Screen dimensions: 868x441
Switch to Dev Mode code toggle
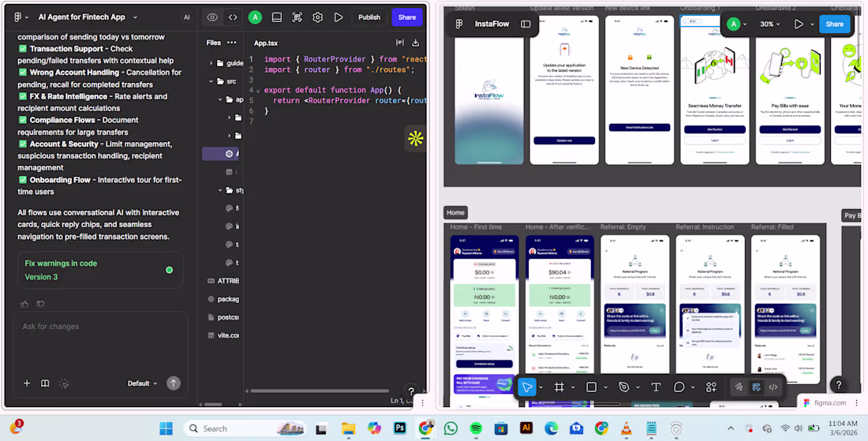pyautogui.click(x=773, y=387)
